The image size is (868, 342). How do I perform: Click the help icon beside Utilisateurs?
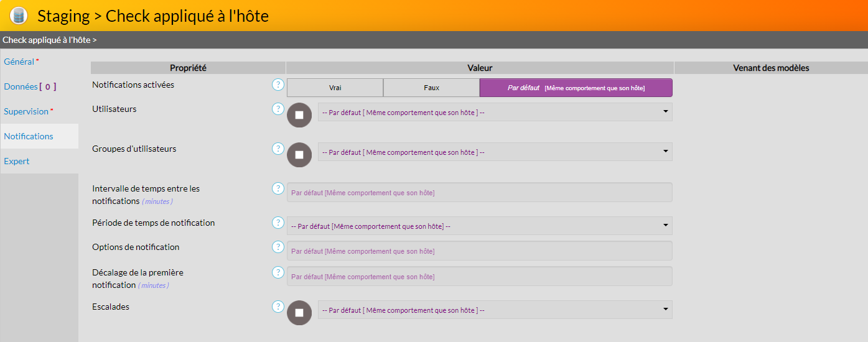pyautogui.click(x=278, y=109)
